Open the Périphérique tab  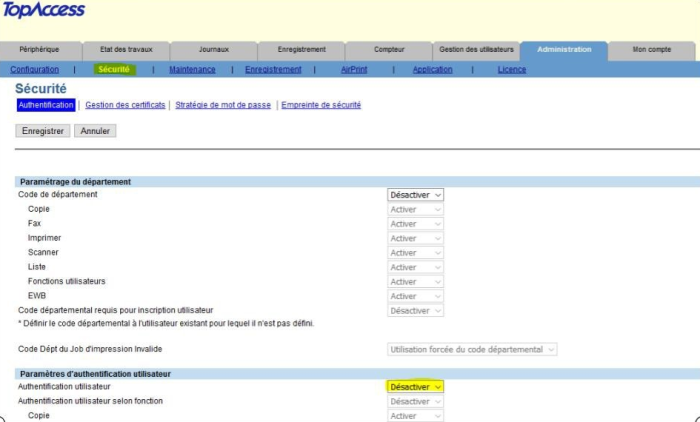pos(41,49)
